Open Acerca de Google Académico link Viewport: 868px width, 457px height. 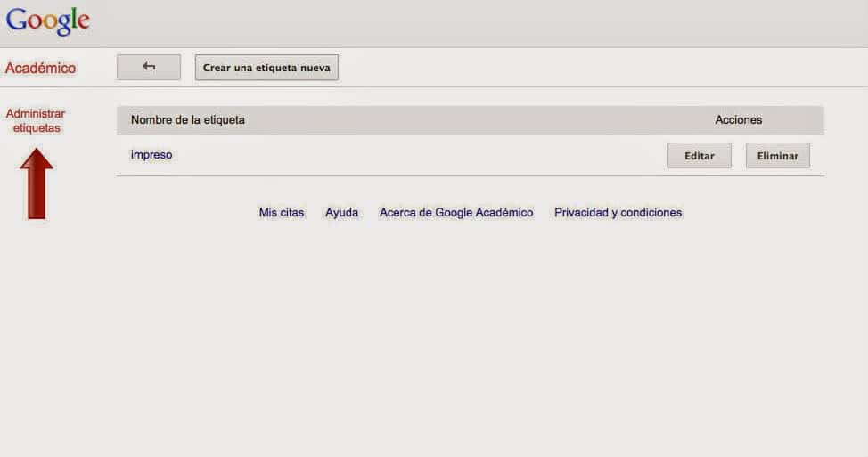click(456, 212)
